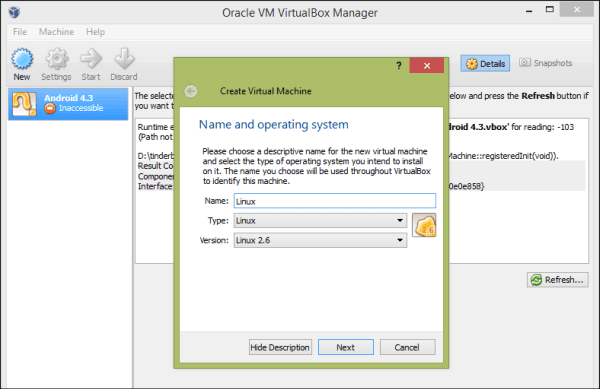Image resolution: width=600 pixels, height=389 pixels.
Task: Click the question mark help icon
Action: click(x=399, y=66)
